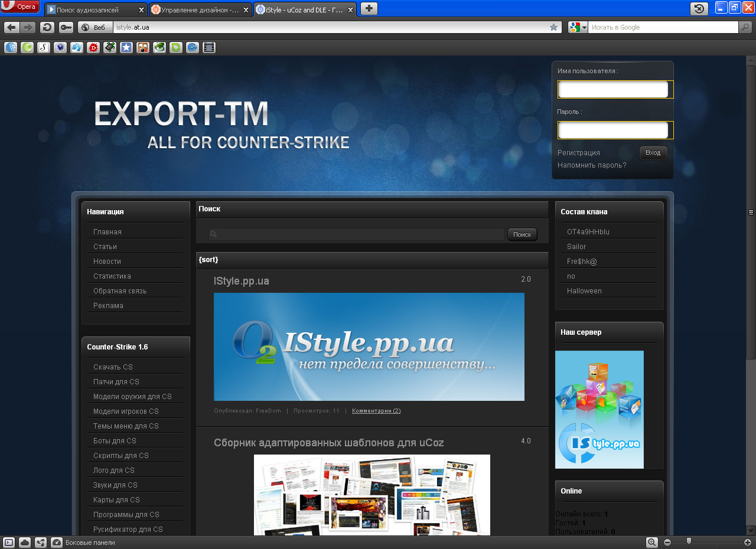Open the film strip bookmark icon
The image size is (756, 549).
click(209, 48)
